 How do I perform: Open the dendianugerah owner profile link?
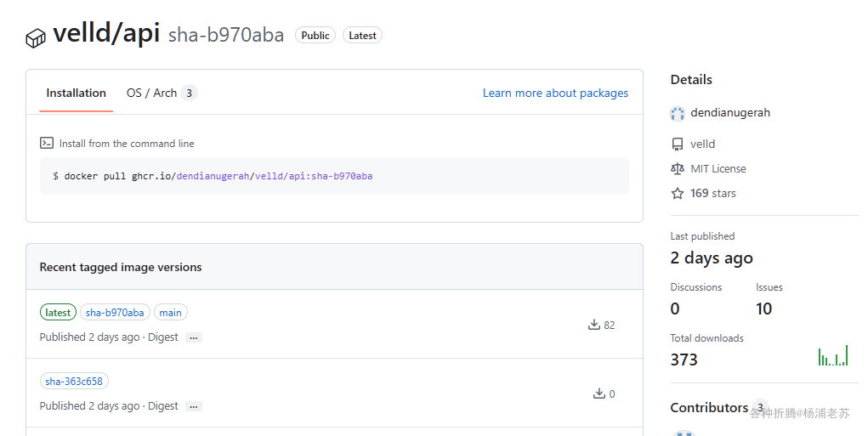pos(730,113)
